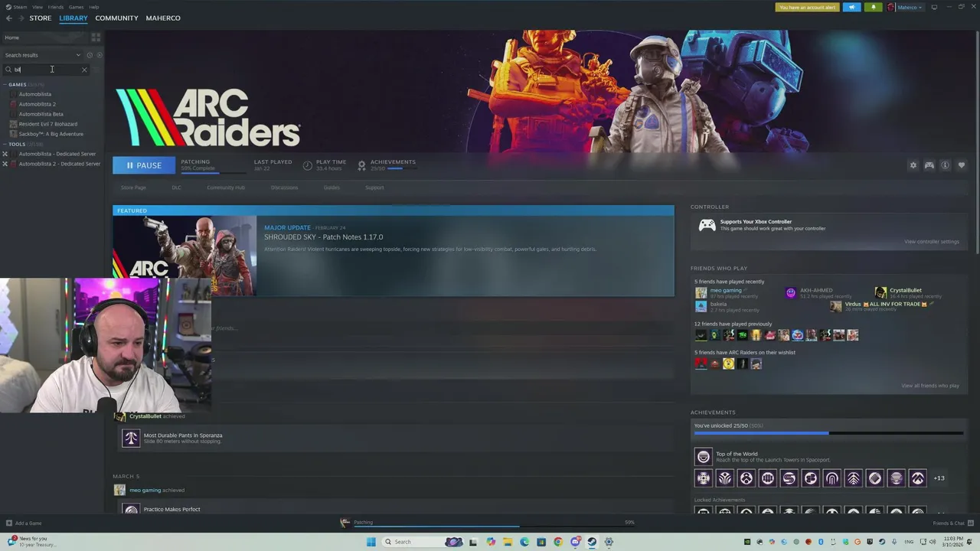The height and width of the screenshot is (551, 980).
Task: Open the SHROUDED SKY Patch Notes 1.17.0 update
Action: click(324, 237)
